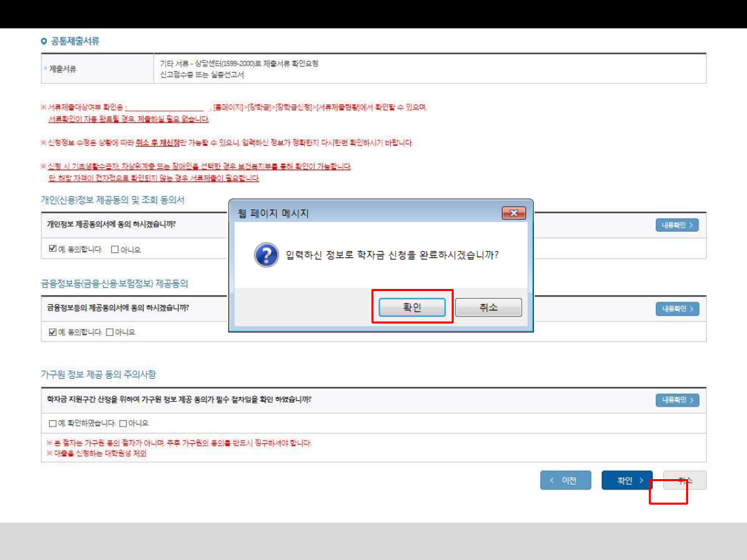Open 내용확인 for 금융정보등 제공동의
Viewport: 747px width, 560px height.
click(x=676, y=309)
